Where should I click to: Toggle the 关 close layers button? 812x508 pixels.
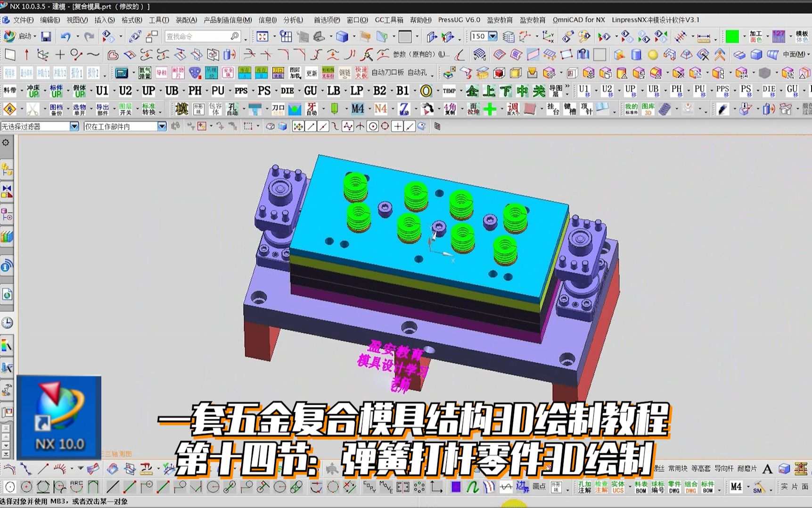pos(539,91)
